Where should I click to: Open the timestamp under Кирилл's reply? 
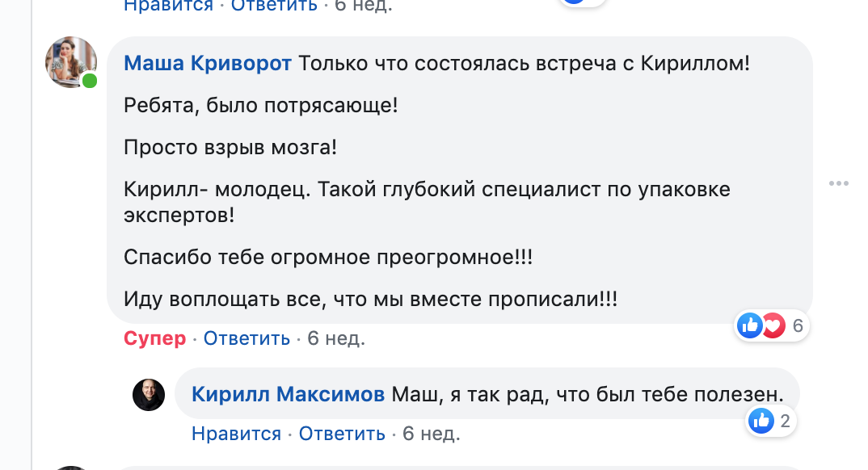click(431, 434)
